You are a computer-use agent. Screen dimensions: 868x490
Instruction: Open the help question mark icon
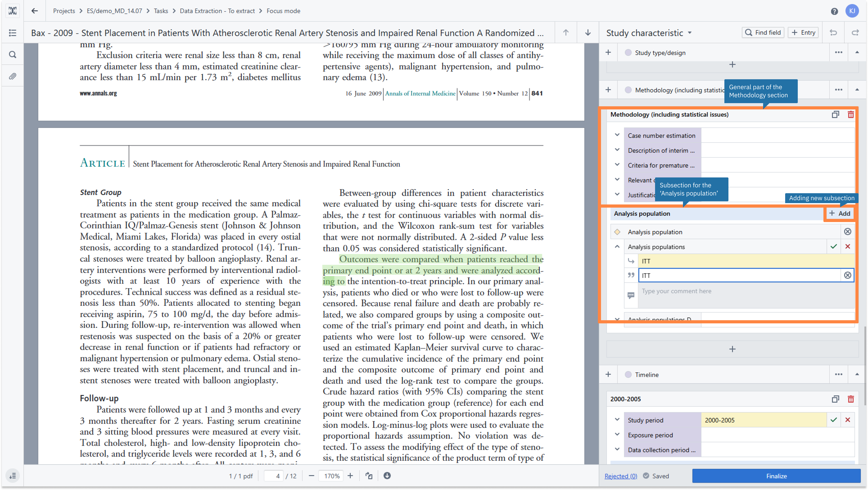834,11
